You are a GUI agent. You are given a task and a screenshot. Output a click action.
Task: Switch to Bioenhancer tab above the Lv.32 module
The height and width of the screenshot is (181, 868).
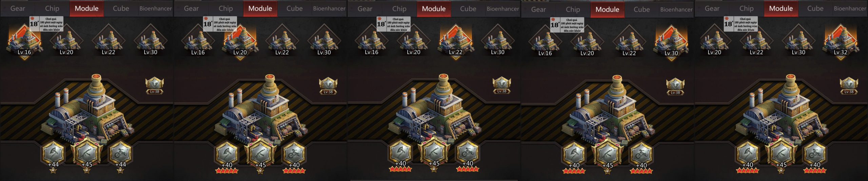(850, 8)
